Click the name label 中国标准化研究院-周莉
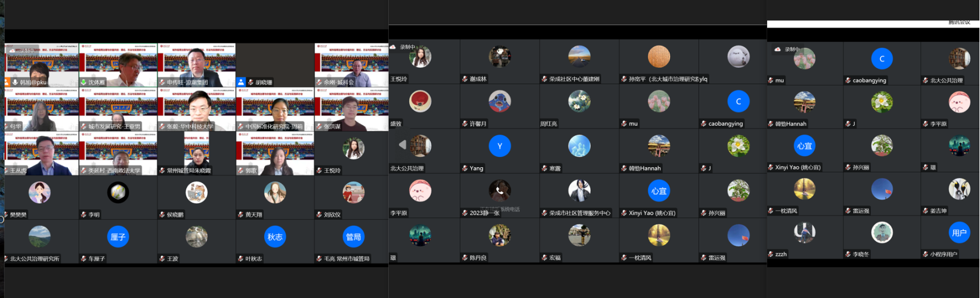Image resolution: width=980 pixels, height=298 pixels. click(x=274, y=127)
